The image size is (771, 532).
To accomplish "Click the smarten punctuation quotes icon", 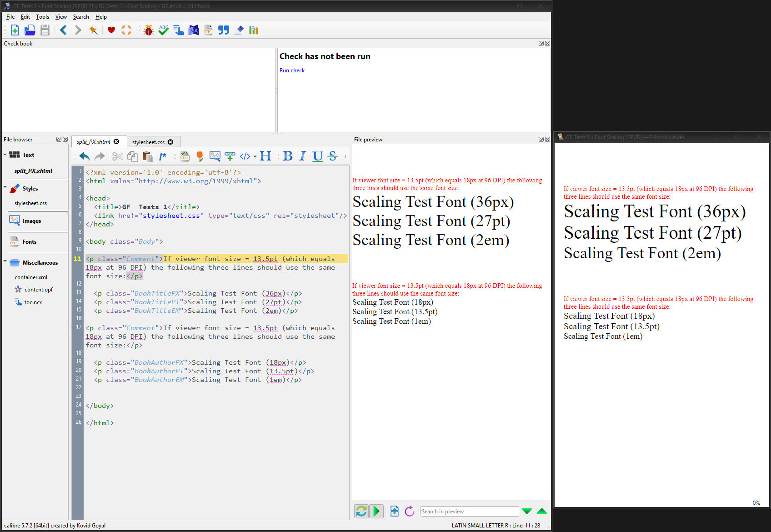I will (x=223, y=30).
